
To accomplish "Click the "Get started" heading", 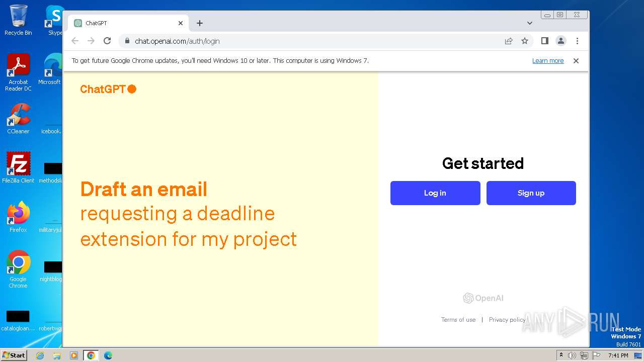I will 483,163.
